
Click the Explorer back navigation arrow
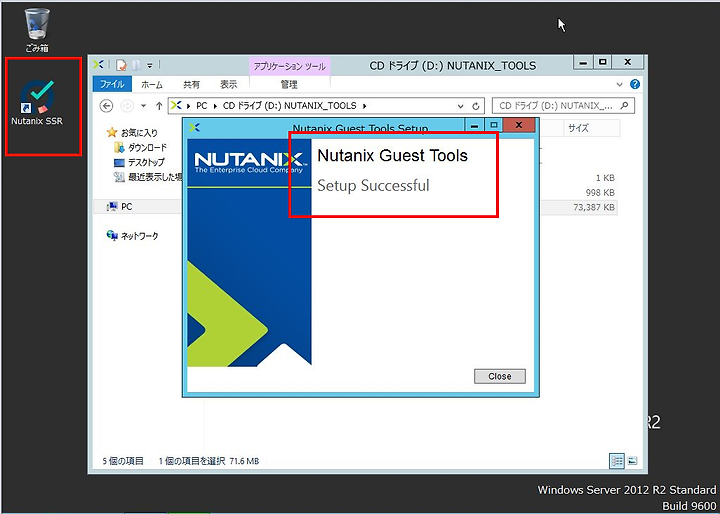(107, 106)
